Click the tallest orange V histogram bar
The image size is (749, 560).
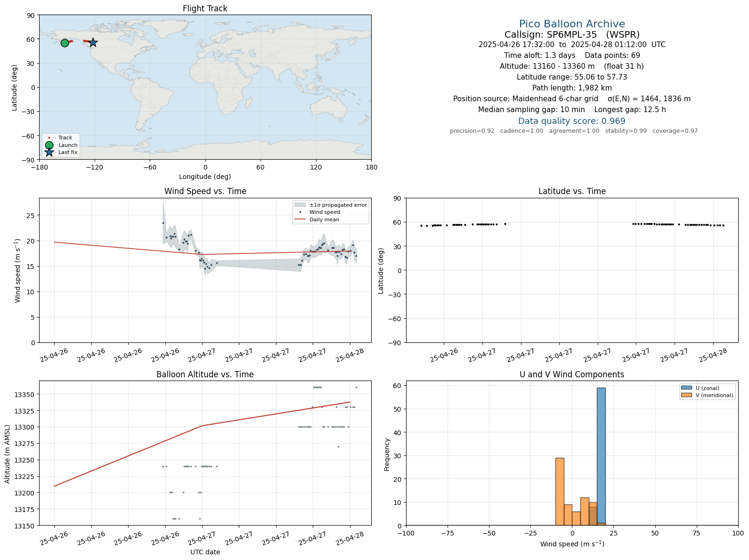coord(560,491)
